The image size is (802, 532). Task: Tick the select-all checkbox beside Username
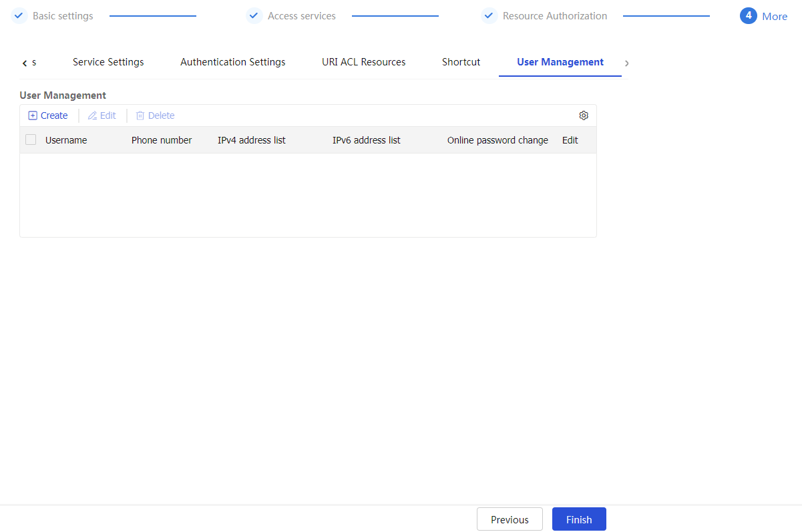click(31, 140)
